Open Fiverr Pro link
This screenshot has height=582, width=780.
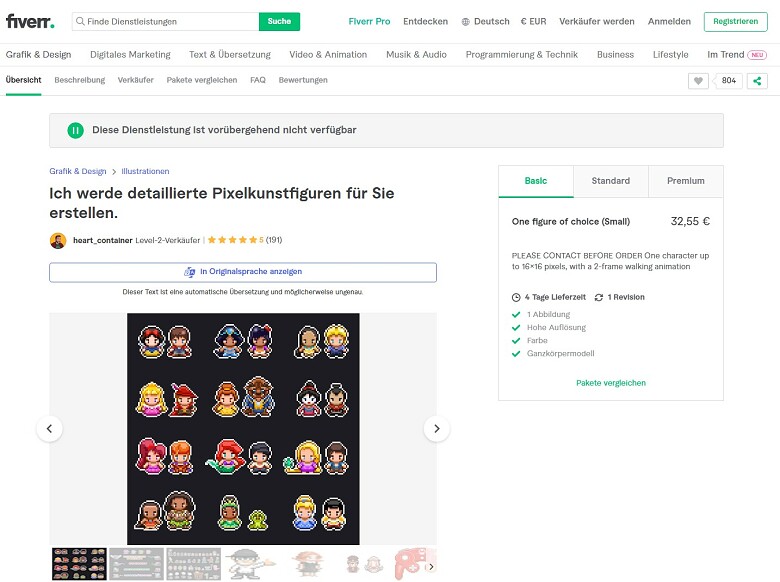coord(369,21)
